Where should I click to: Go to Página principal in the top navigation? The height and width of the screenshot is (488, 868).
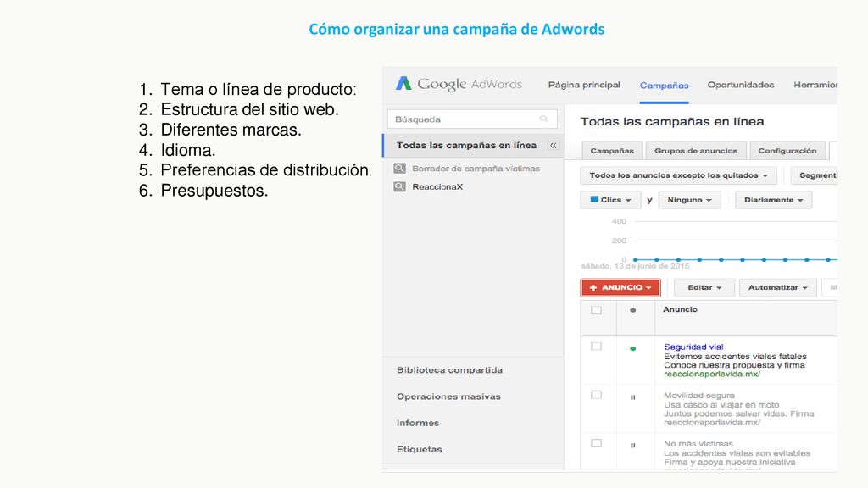[x=584, y=85]
